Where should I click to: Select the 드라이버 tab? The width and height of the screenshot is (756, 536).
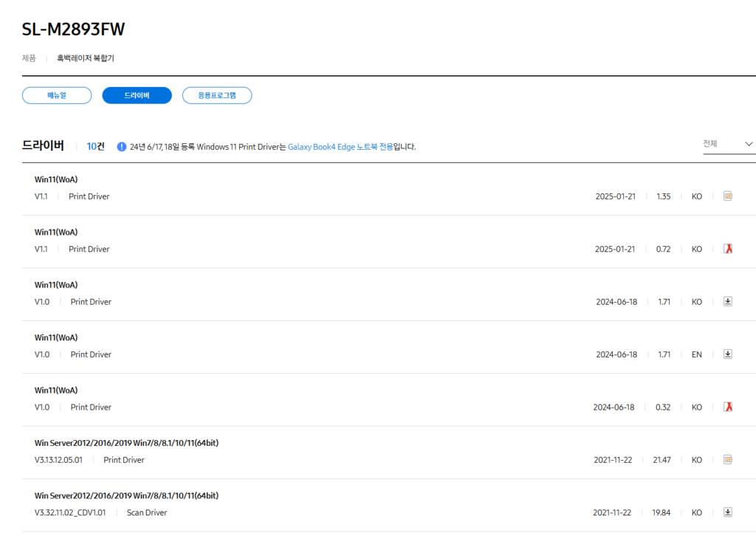coord(137,95)
